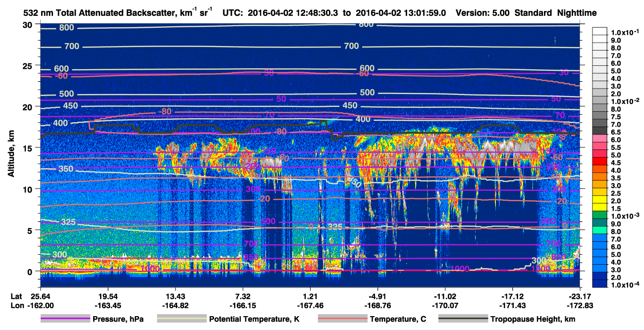Viewport: 644px width, 330px height.
Task: Click the latitude value '-23.17'
Action: tap(580, 296)
